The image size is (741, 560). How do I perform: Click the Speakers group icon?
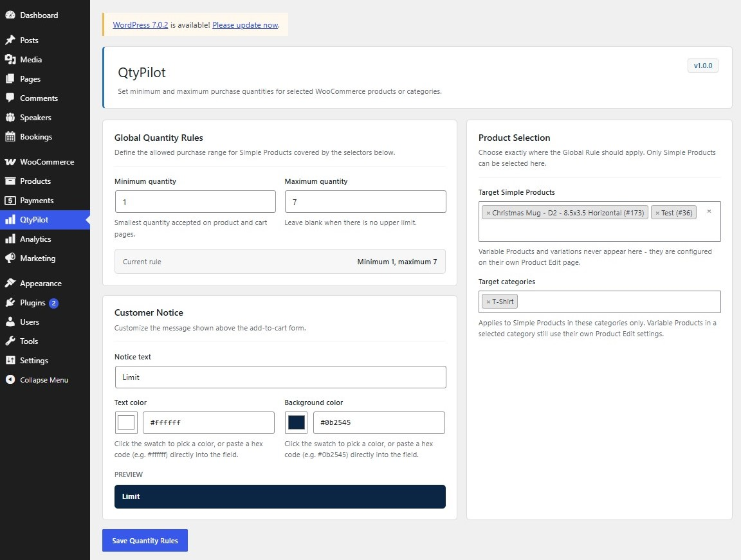(x=10, y=118)
